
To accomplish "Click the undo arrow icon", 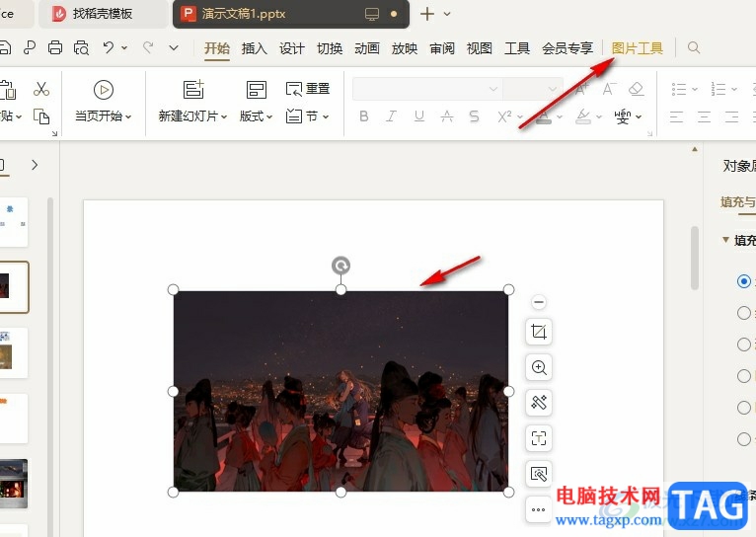I will pos(109,47).
